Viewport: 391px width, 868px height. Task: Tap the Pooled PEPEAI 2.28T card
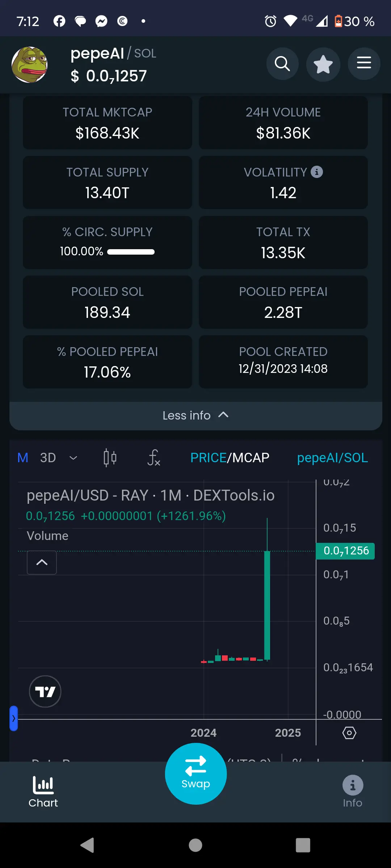[283, 302]
